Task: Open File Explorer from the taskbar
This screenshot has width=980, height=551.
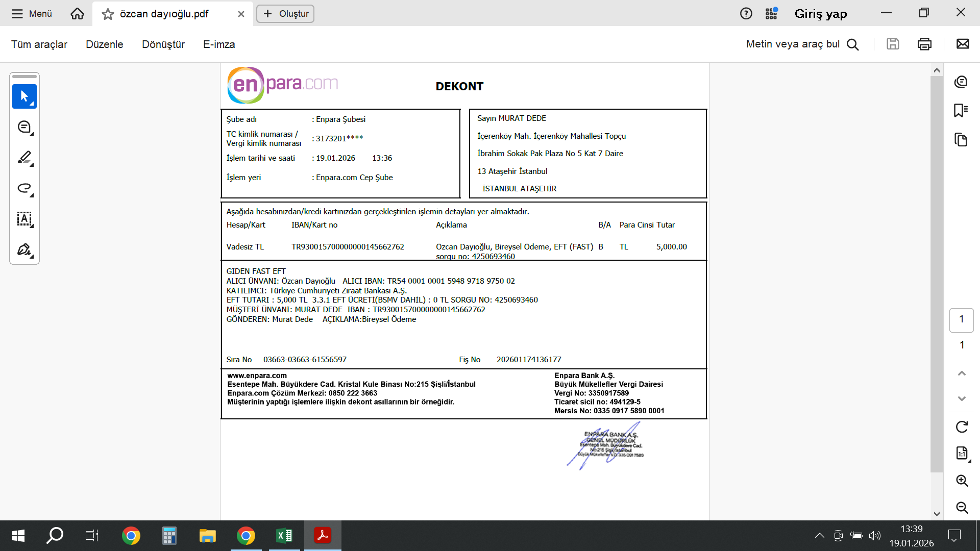Action: point(207,536)
